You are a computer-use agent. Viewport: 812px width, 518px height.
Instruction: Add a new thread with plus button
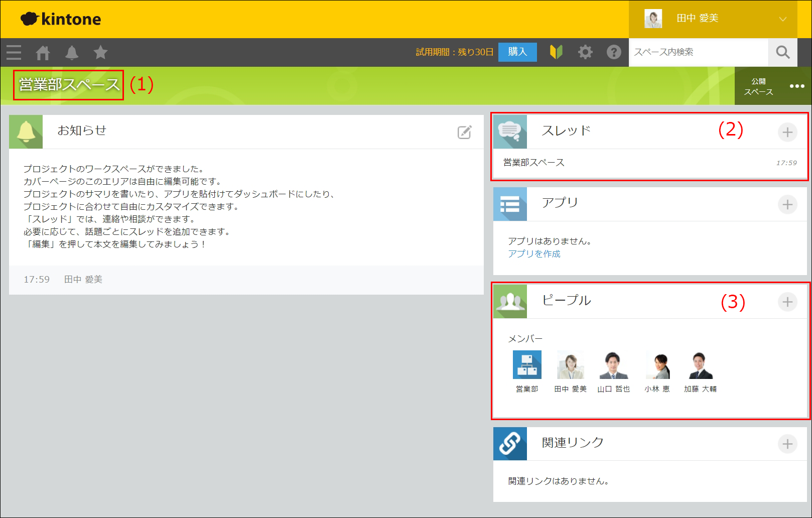[x=787, y=133]
